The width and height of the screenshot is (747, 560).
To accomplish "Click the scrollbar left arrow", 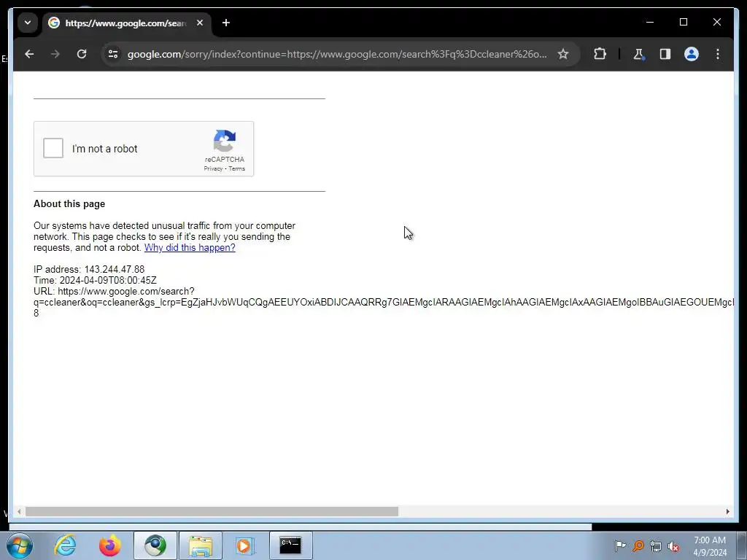I will point(19,511).
